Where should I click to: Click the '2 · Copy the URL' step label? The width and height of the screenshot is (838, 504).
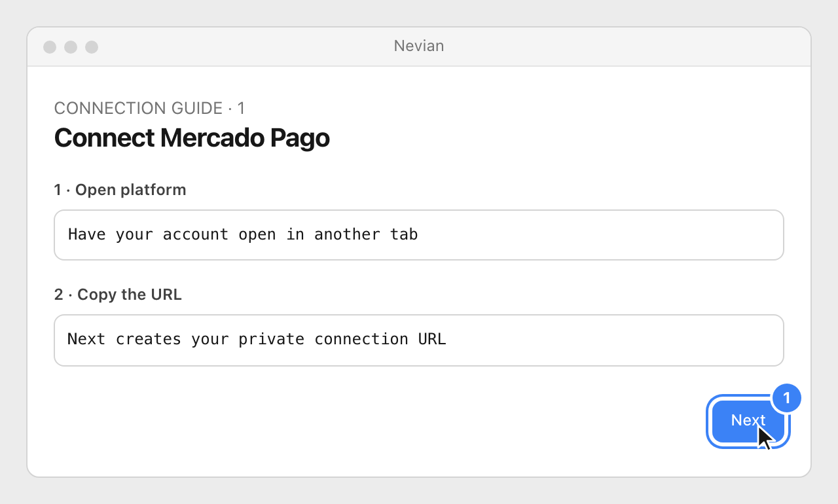click(118, 295)
